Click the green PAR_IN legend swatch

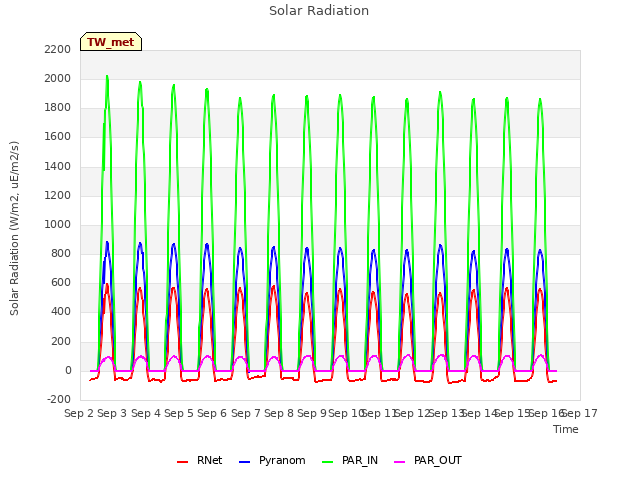pos(327,462)
